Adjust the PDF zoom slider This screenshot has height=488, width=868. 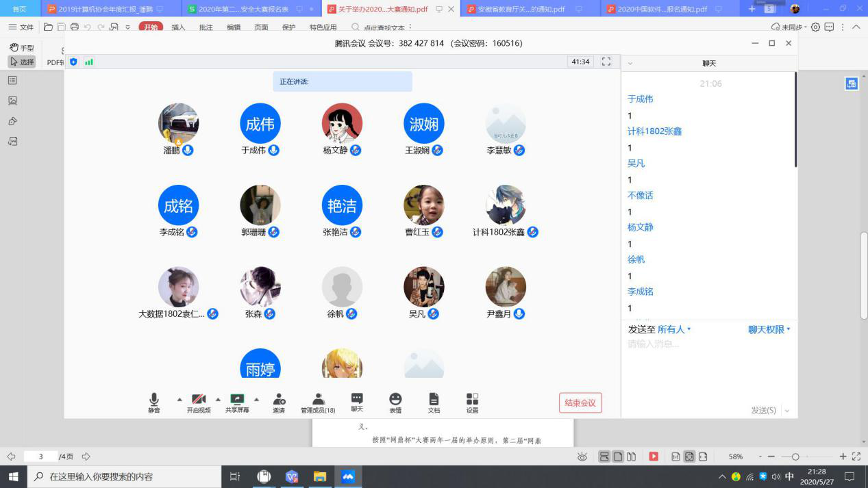click(x=795, y=457)
